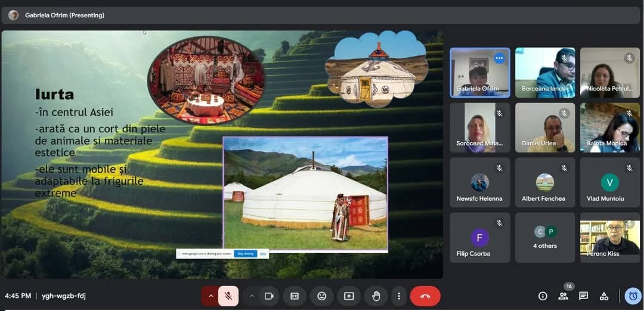Viewport: 644px width, 311px height.
Task: Unmute the microphone button
Action: [228, 296]
